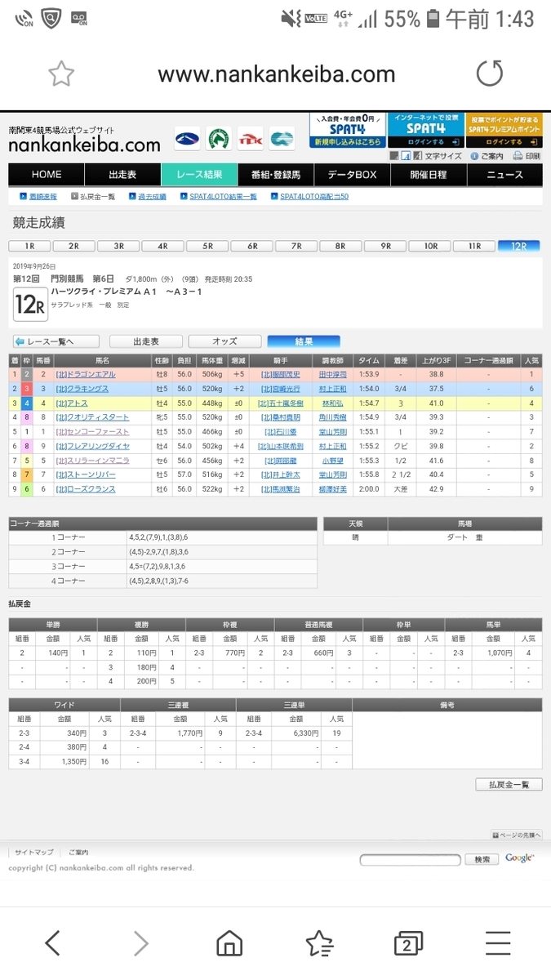This screenshot has height=980, width=551.
Task: Open the データBOX menu item
Action: tap(352, 175)
